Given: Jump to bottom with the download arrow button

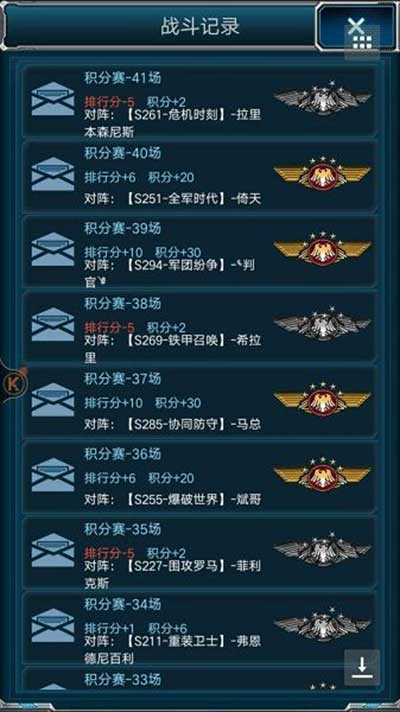Looking at the screenshot, I should point(362,667).
